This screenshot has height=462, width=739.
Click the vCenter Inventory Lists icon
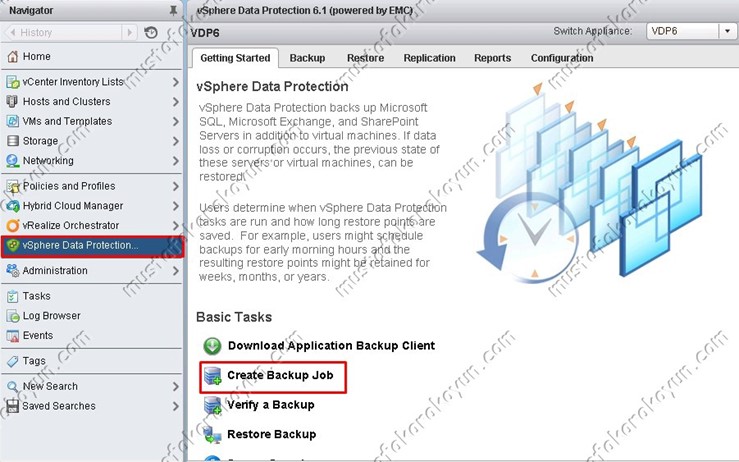[x=13, y=82]
